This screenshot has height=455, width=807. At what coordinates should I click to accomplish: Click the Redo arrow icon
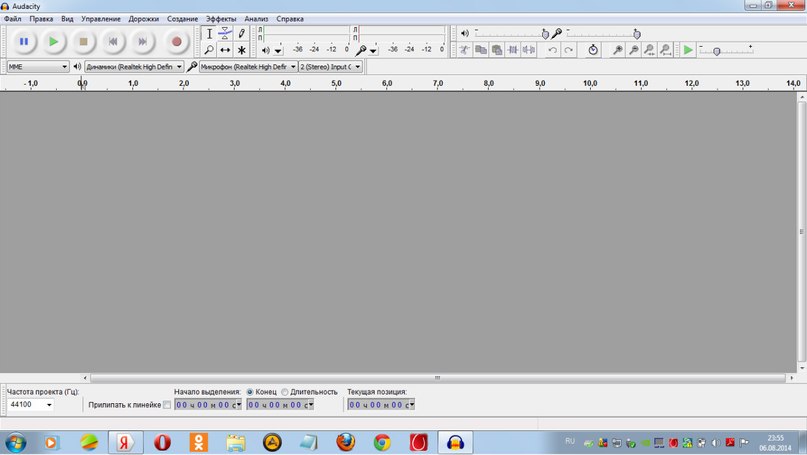[x=568, y=50]
